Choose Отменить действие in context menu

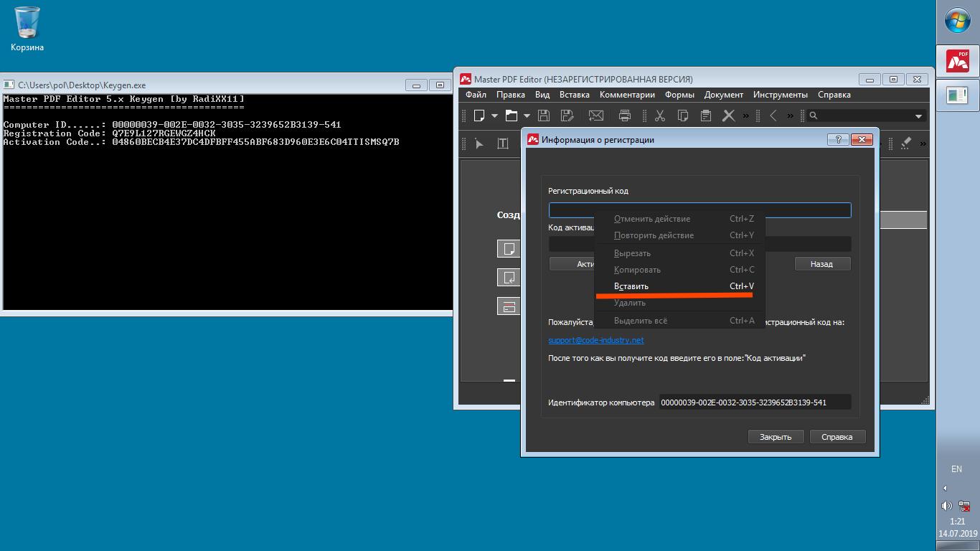(x=680, y=219)
